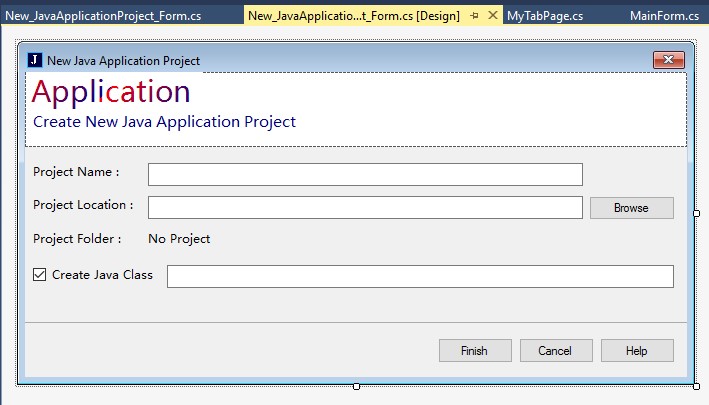709x405 pixels.
Task: Click the Project Location text box
Action: 365,207
